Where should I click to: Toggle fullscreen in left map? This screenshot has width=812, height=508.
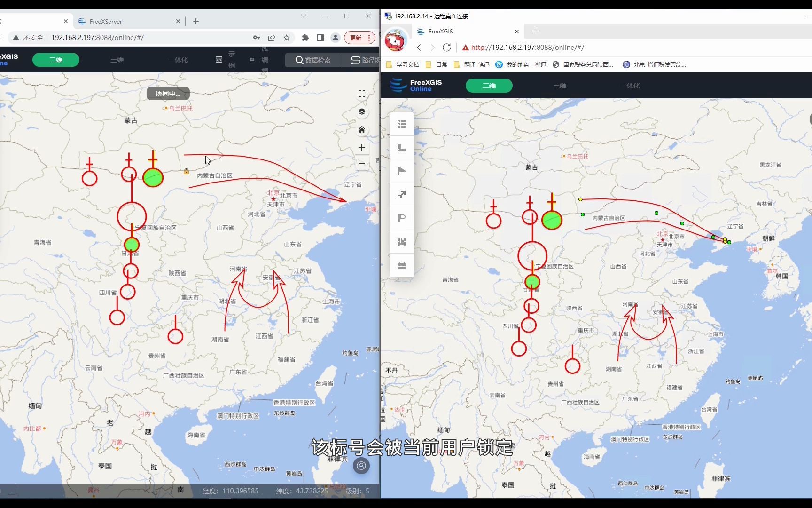pos(362,94)
